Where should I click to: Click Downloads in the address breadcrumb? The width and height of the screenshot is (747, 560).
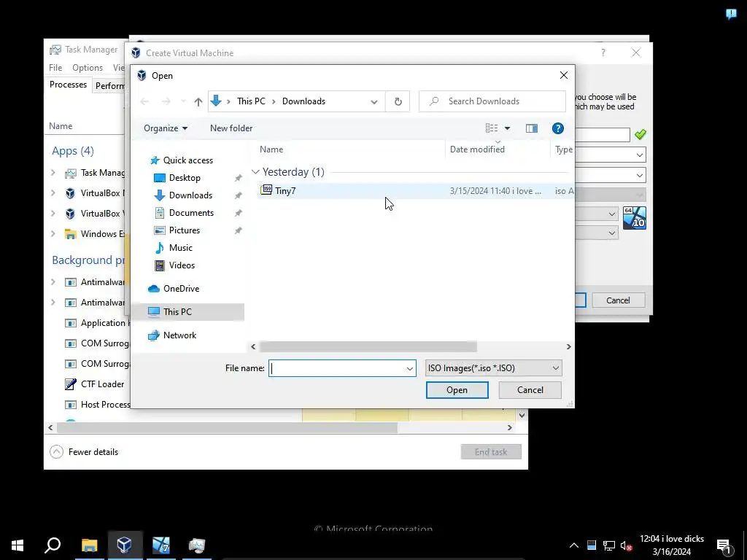(303, 101)
